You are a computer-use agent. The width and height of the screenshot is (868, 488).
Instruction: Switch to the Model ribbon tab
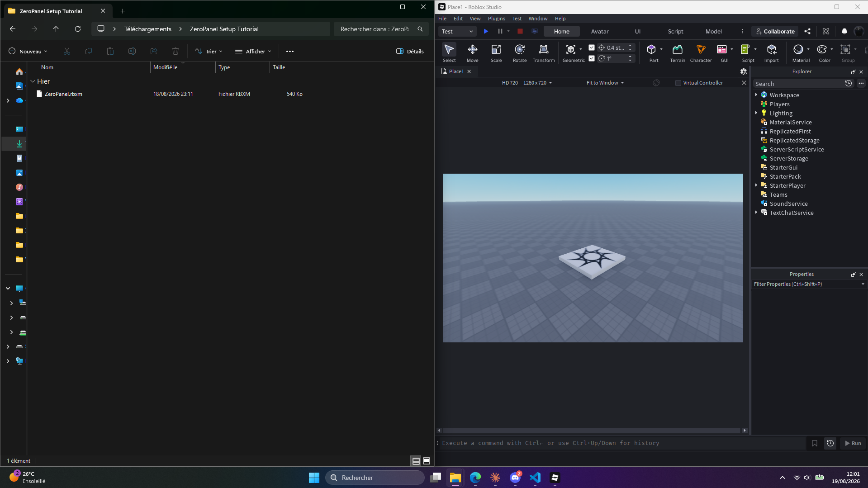[713, 31]
